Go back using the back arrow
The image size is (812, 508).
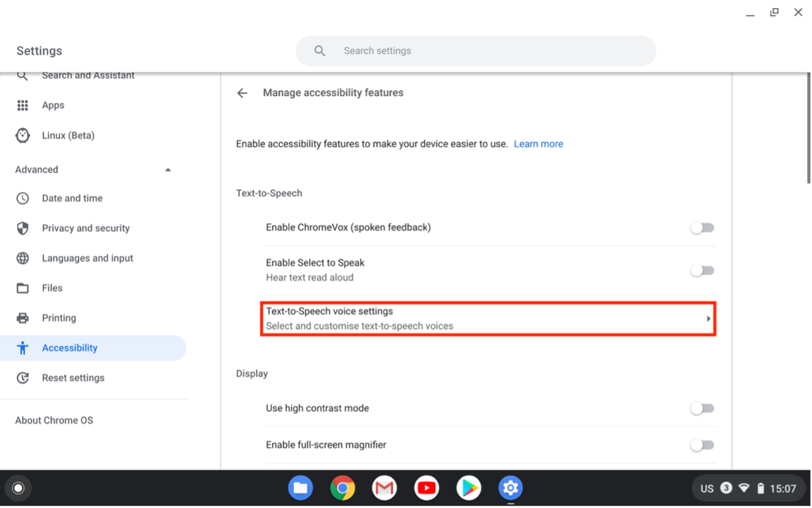(242, 92)
